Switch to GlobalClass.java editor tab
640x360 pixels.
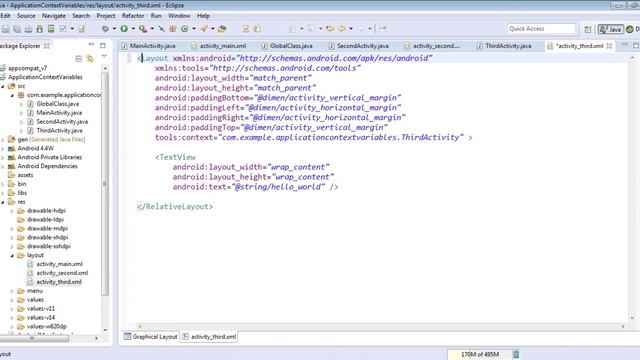tap(287, 46)
